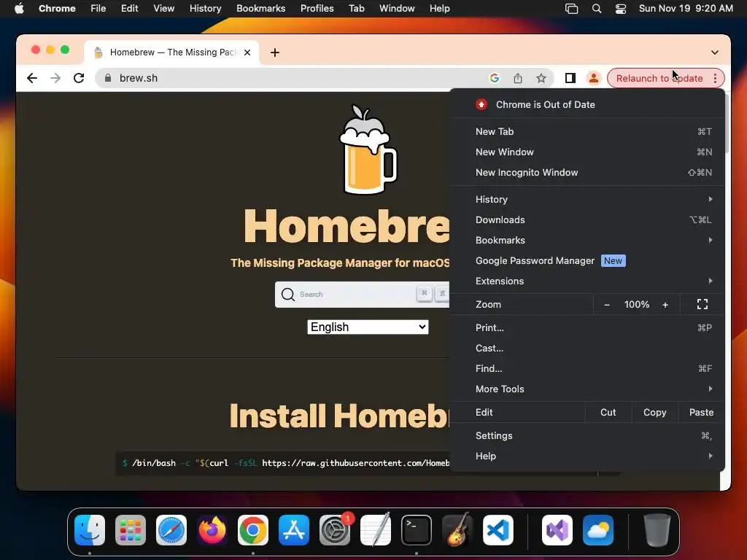This screenshot has width=747, height=560.
Task: Open the File menu in menu bar
Action: coord(98,9)
